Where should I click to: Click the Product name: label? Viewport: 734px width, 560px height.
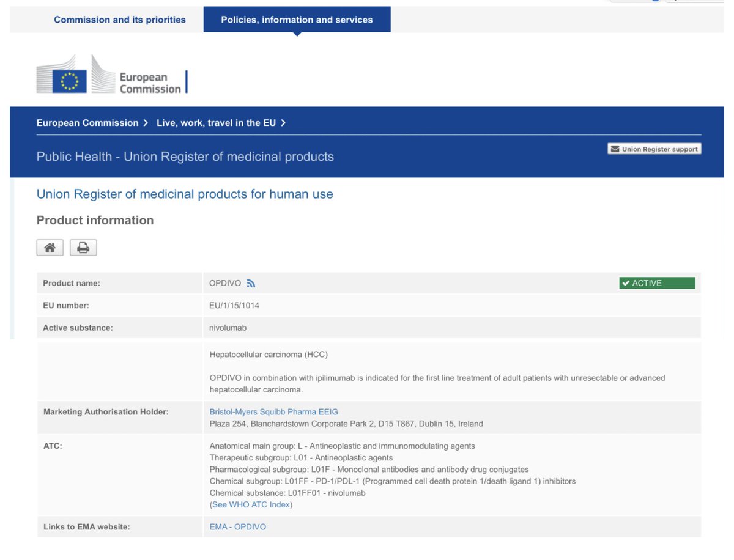click(71, 283)
